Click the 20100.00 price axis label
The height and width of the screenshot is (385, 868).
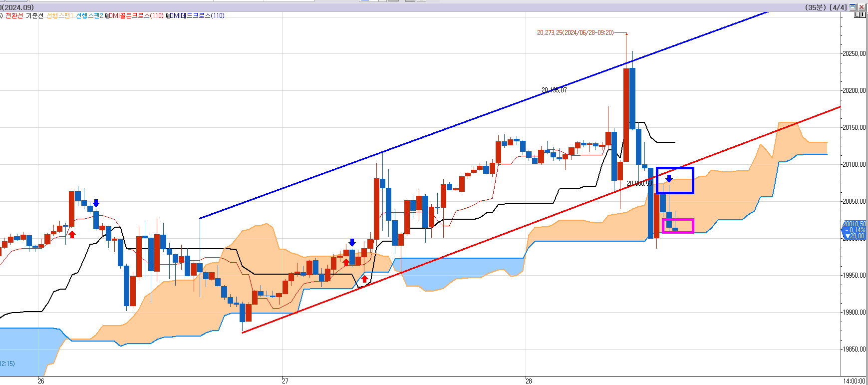tap(854, 165)
